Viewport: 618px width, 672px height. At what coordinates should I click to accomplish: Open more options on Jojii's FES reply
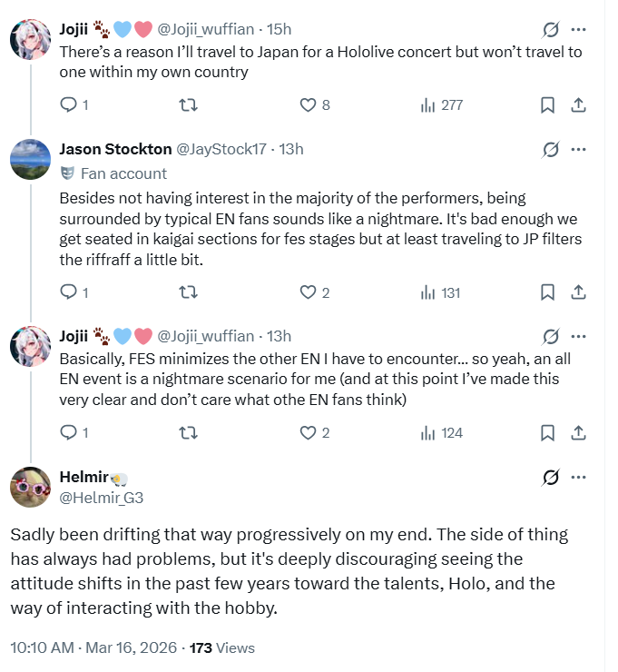tap(578, 336)
